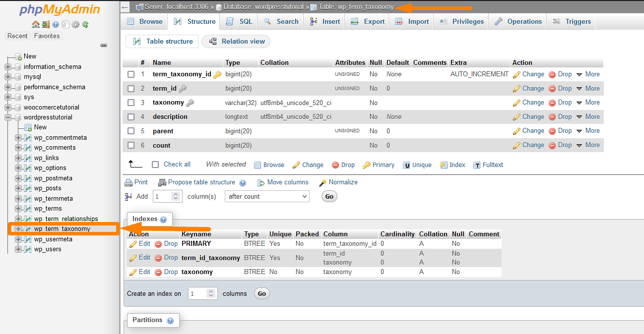Click Go to add columns
This screenshot has width=644, height=334.
point(329,197)
